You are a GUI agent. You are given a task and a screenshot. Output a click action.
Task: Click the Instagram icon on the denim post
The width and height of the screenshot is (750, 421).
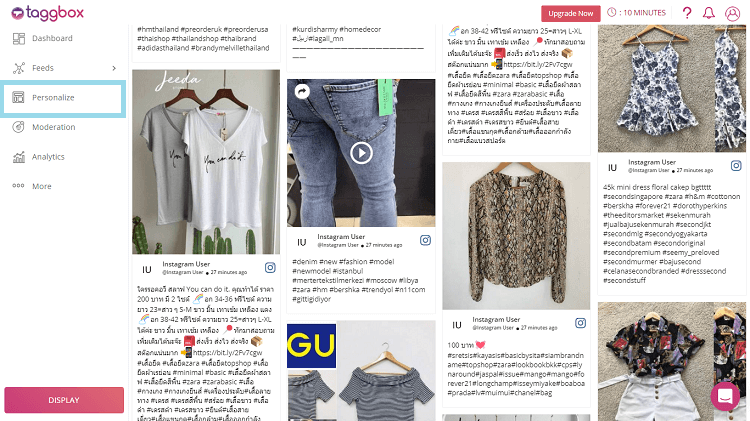point(425,240)
